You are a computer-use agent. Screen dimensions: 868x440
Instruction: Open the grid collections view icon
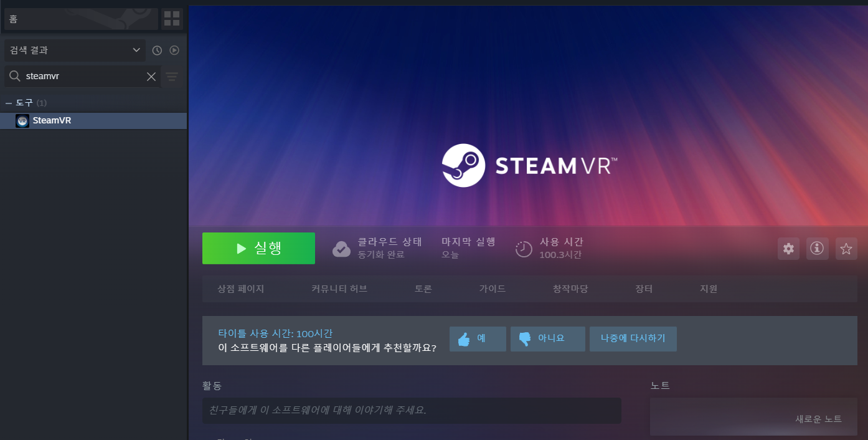172,19
